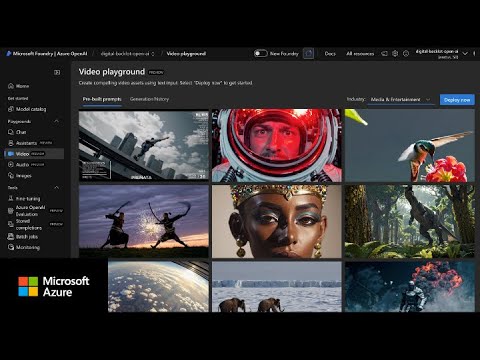This screenshot has height=360, width=480.
Task: Click the Monitoring label
Action: click(28, 247)
